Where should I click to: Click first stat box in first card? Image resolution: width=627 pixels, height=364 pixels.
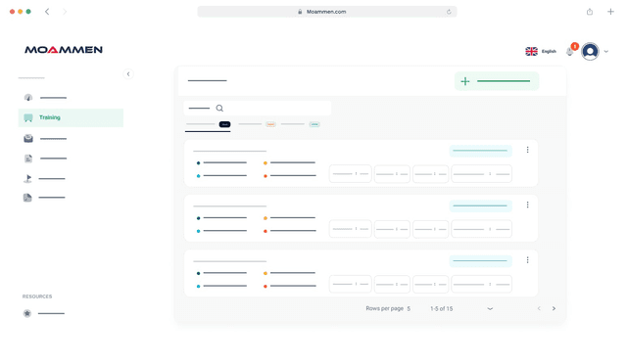click(x=351, y=174)
